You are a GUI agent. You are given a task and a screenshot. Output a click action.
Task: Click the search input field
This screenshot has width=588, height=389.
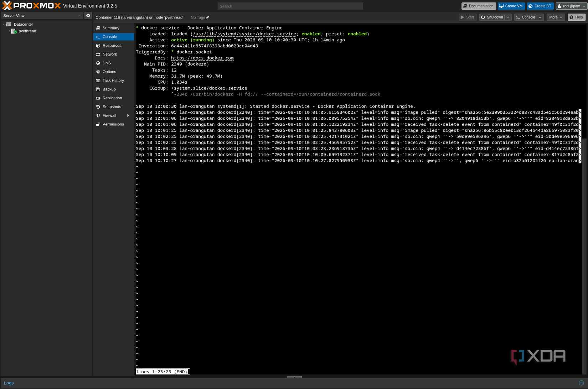pyautogui.click(x=290, y=6)
